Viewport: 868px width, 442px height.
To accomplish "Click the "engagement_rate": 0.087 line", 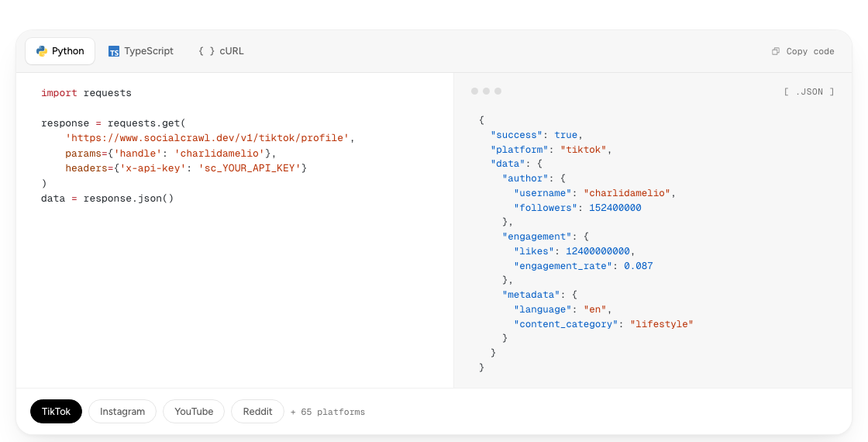I will (x=583, y=266).
